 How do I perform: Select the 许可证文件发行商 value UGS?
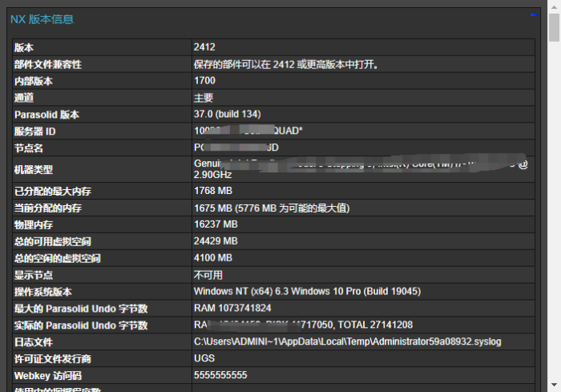coord(204,358)
